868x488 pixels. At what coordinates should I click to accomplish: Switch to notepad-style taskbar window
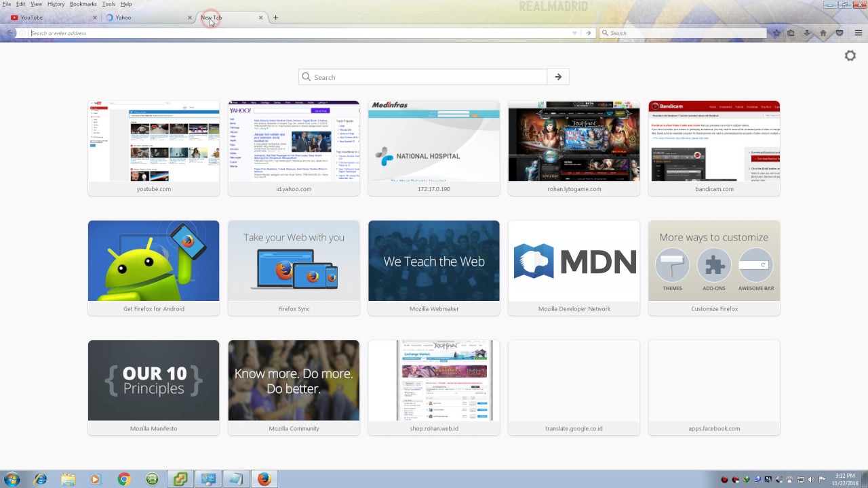235,479
